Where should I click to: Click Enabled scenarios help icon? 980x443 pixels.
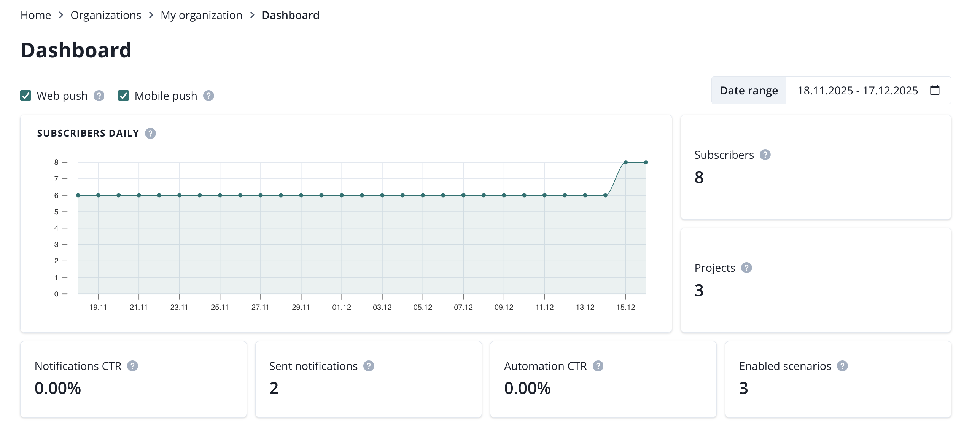(x=842, y=366)
